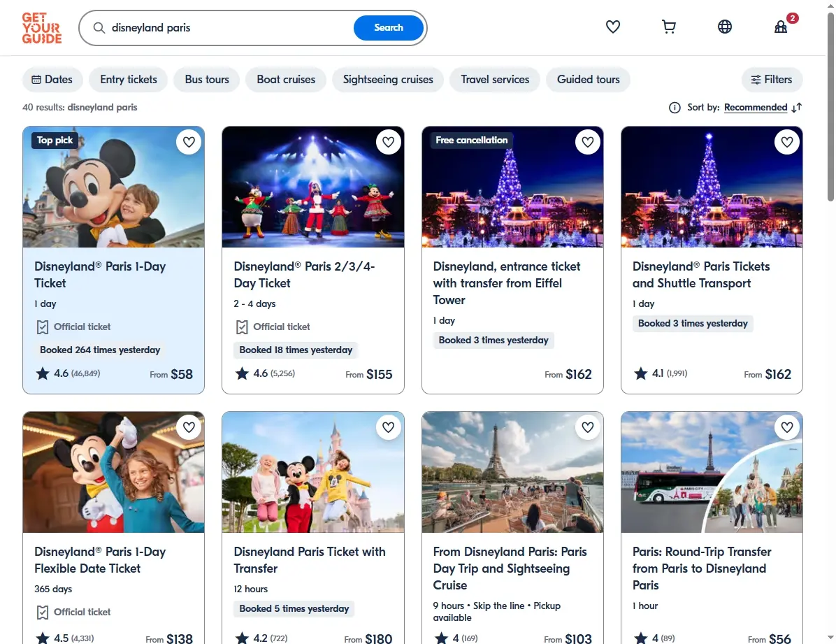
Task: Open the profile icon with notification badge
Action: [x=781, y=27]
